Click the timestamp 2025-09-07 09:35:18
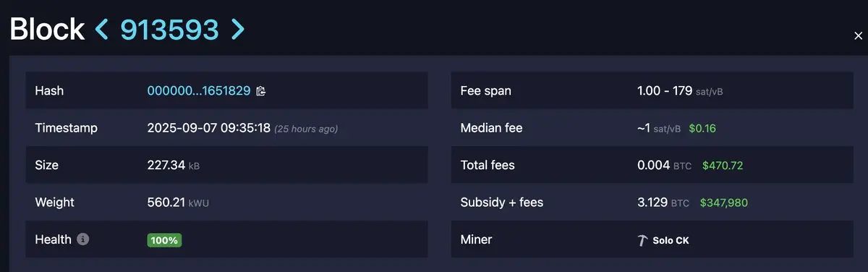The width and height of the screenshot is (868, 272). (x=209, y=128)
